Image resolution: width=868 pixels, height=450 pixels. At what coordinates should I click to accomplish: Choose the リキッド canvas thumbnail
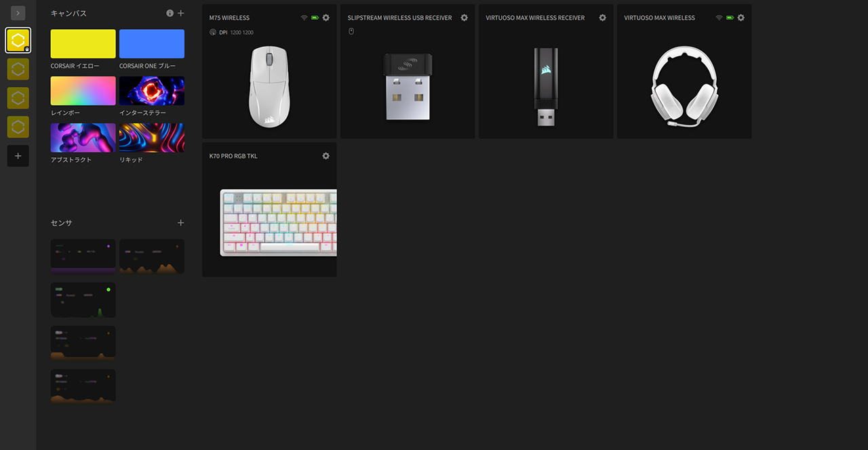(x=152, y=138)
